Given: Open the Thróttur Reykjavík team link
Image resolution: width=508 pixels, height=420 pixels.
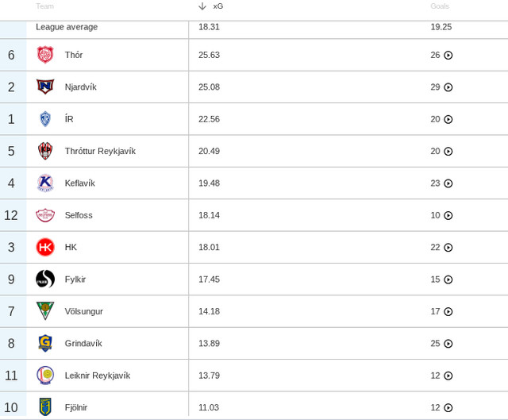Looking at the screenshot, I should [100, 151].
